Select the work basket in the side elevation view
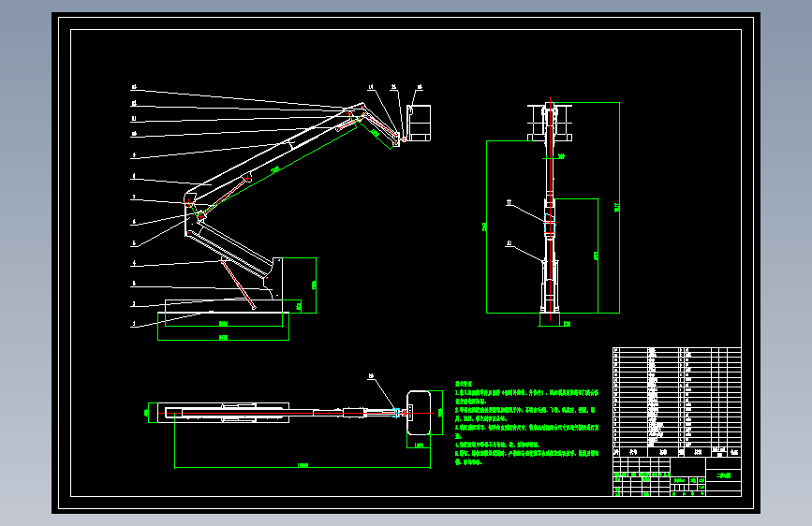This screenshot has width=812, height=526. pyautogui.click(x=419, y=123)
